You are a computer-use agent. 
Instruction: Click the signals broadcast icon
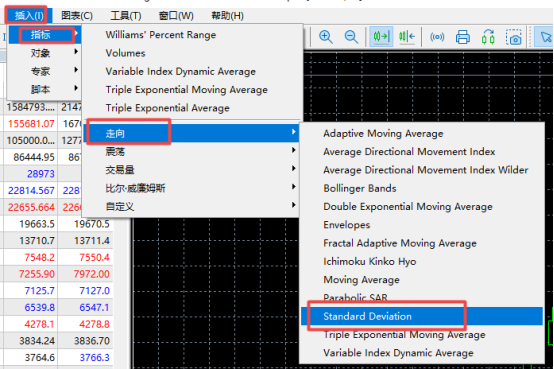coord(437,37)
